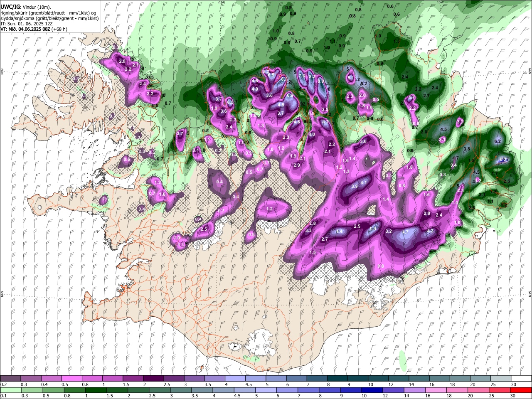Click the '3.3' value on the map
Screen dimensions: 532x399
(308, 231)
